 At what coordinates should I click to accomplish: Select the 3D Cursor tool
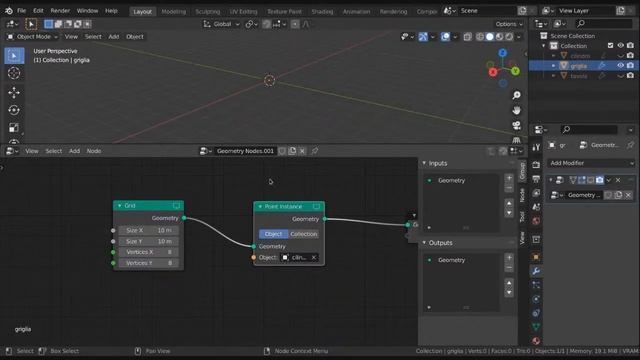point(14,73)
